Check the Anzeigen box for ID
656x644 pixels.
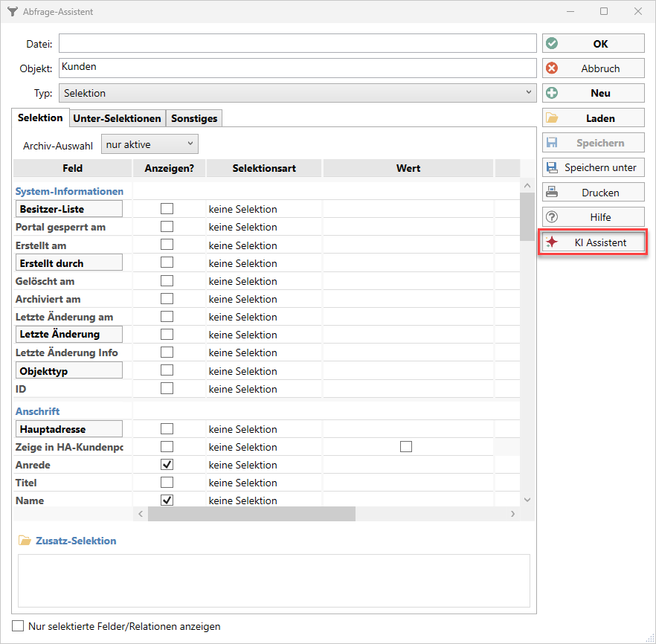167,388
